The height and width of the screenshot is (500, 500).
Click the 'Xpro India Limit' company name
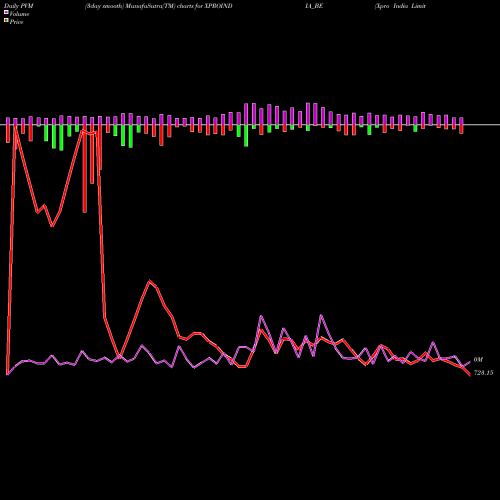(x=400, y=6)
